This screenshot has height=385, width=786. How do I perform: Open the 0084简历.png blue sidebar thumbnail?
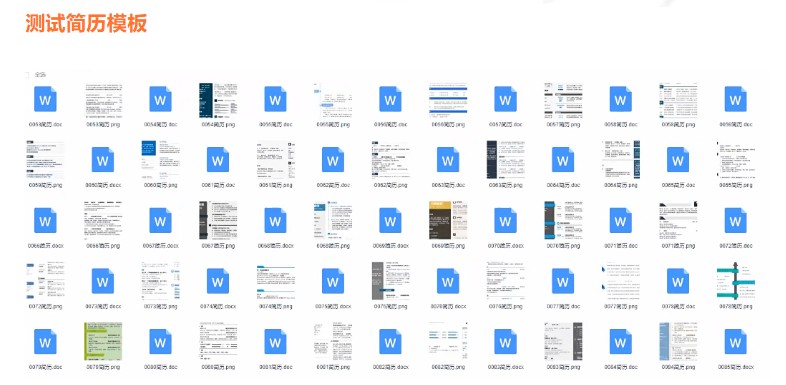pos(678,341)
